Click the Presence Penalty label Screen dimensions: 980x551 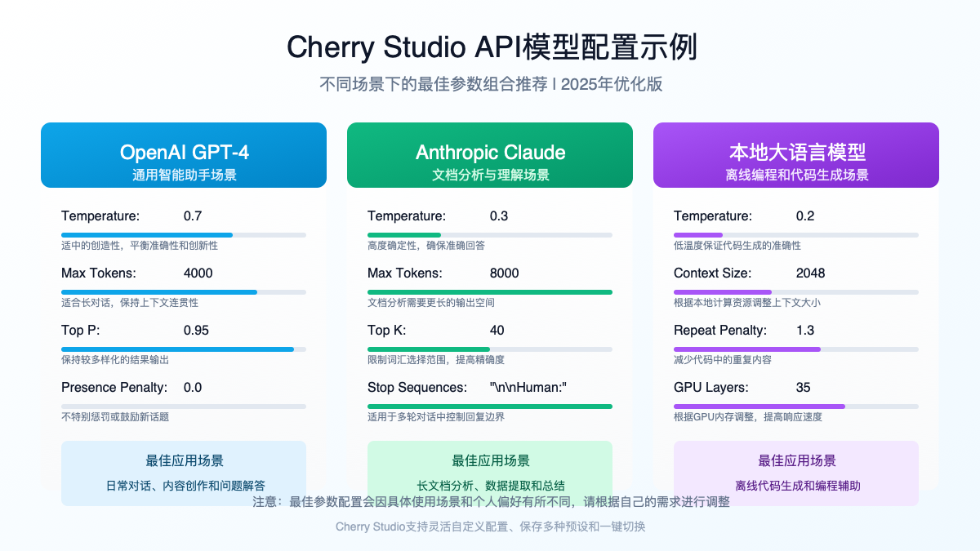(114, 388)
